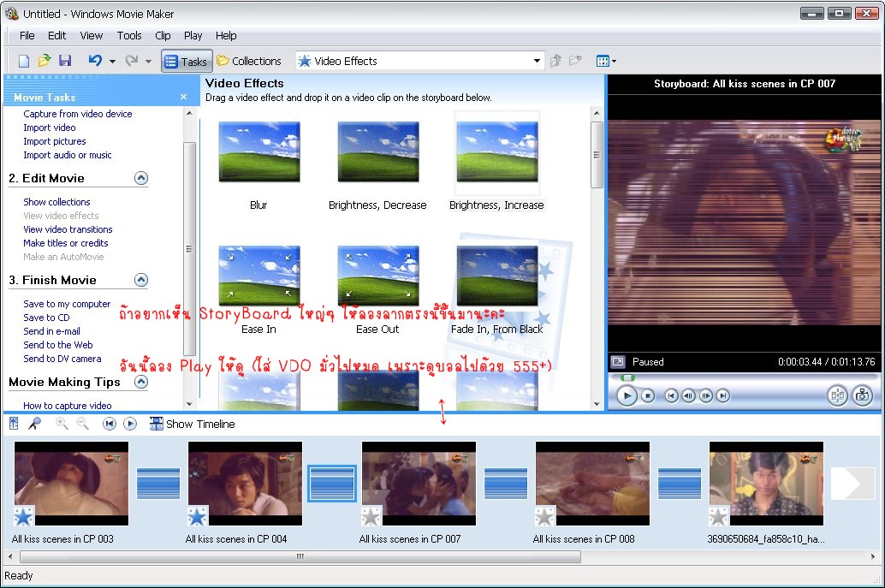The image size is (885, 588).
Task: Click the Up One Level icon
Action: pyautogui.click(x=556, y=61)
